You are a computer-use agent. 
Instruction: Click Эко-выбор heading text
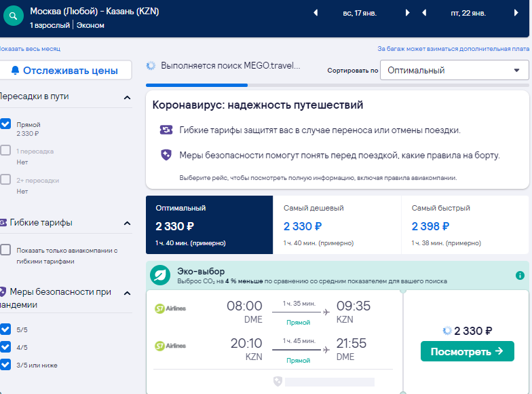(201, 272)
